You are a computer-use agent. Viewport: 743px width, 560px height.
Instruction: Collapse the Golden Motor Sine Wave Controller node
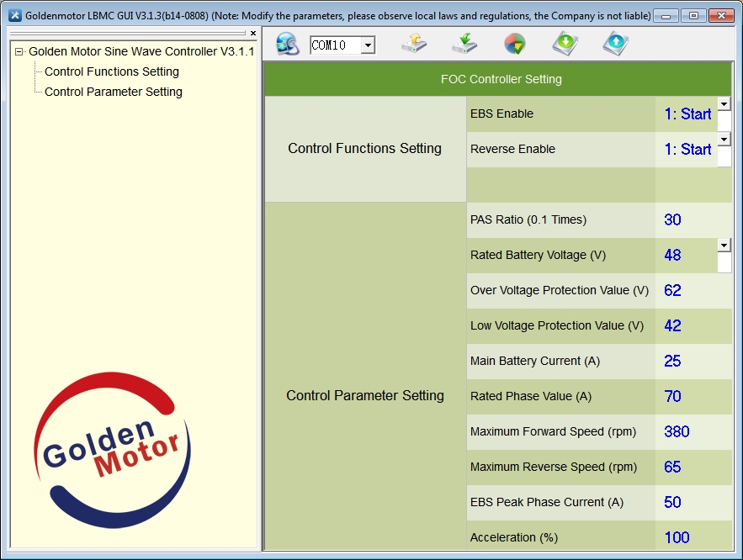(x=19, y=52)
